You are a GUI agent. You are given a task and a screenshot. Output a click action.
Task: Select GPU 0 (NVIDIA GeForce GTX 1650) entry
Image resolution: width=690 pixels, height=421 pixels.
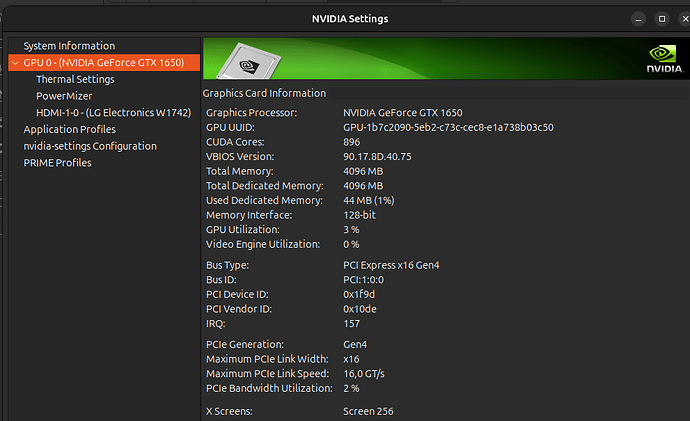point(104,63)
